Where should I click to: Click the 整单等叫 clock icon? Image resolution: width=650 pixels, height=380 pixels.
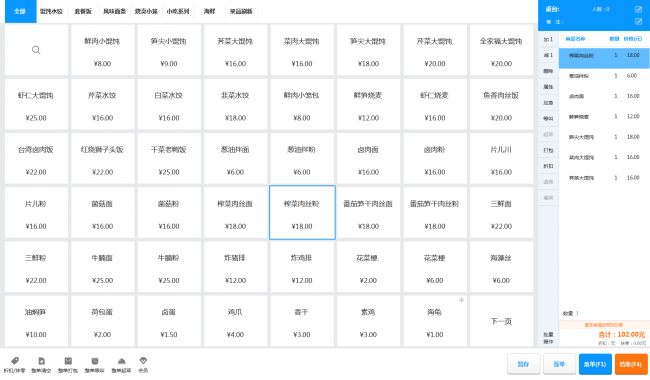(x=95, y=361)
